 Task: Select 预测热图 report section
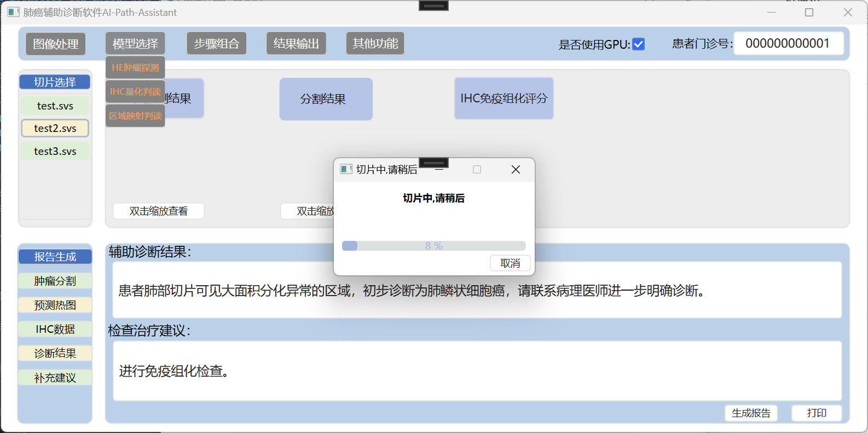tap(55, 305)
